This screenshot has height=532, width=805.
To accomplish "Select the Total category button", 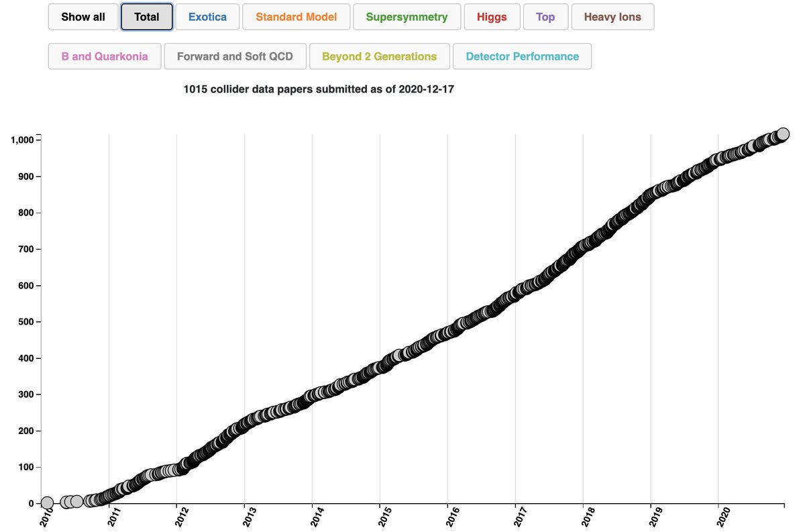I will (x=147, y=17).
